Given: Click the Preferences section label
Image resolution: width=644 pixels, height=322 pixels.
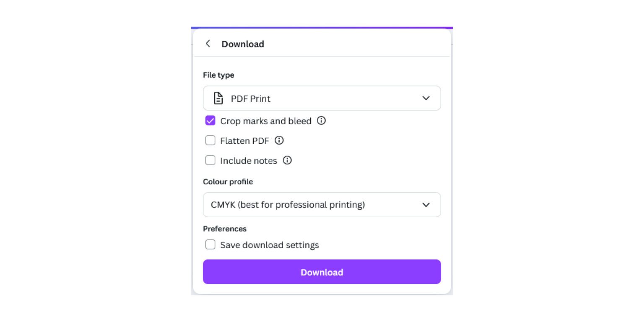Looking at the screenshot, I should coord(225,229).
